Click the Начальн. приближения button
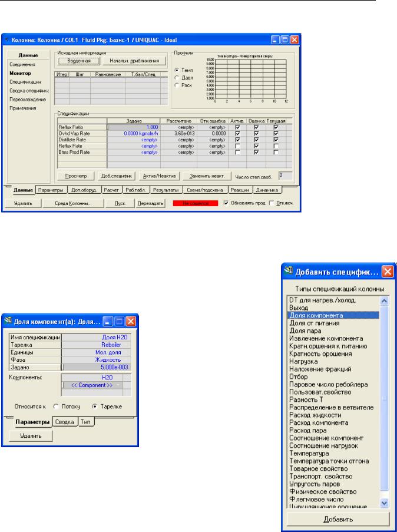 coord(134,61)
